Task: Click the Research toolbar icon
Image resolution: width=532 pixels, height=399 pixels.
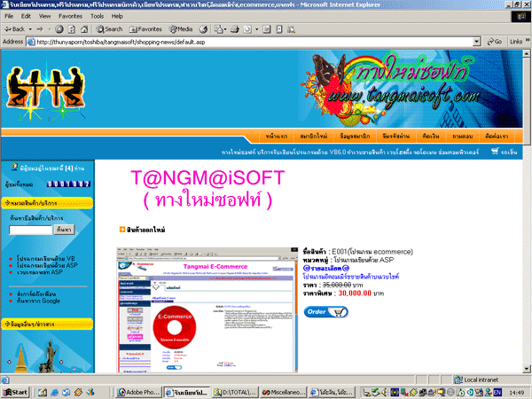Action: (x=279, y=29)
